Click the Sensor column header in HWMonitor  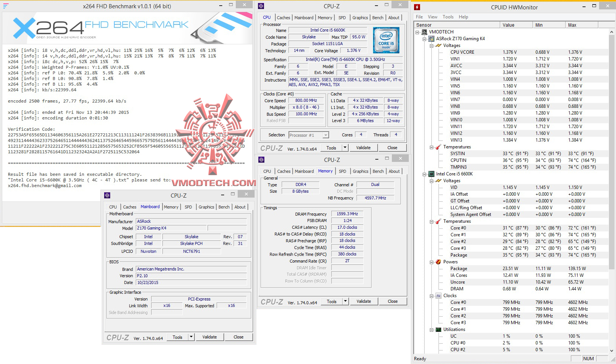click(x=457, y=25)
